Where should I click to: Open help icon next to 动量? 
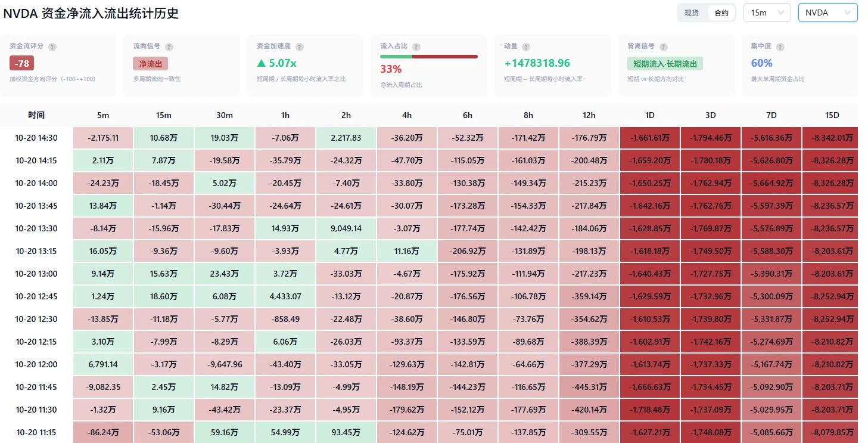[x=526, y=47]
